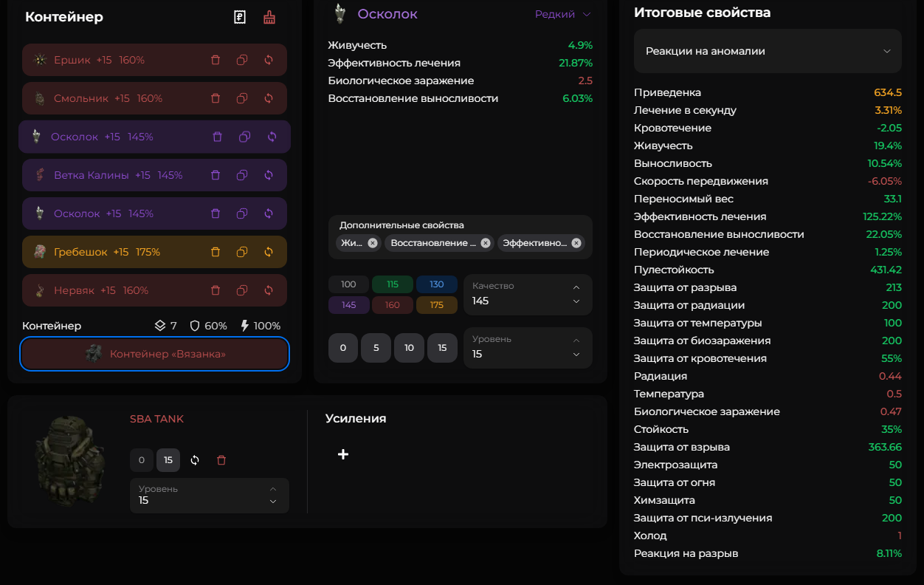The width and height of the screenshot is (924, 585).
Task: Pick the orange 175 quality swatch
Action: pyautogui.click(x=437, y=305)
